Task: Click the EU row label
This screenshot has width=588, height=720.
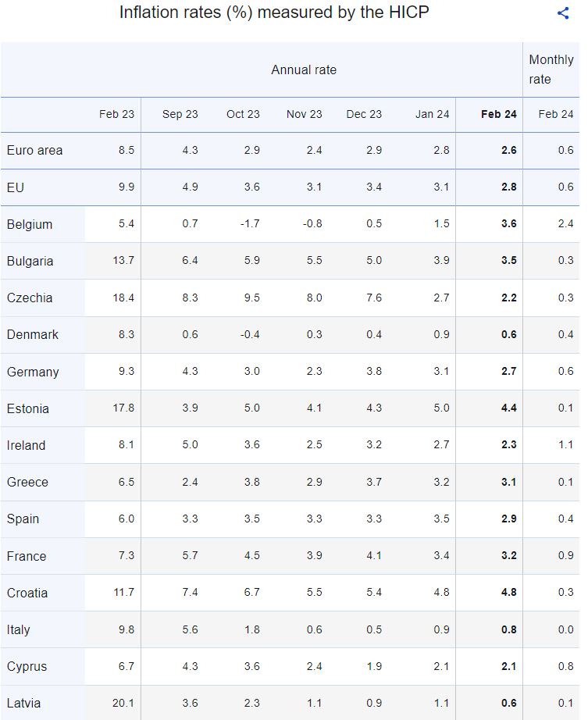Action: (16, 187)
